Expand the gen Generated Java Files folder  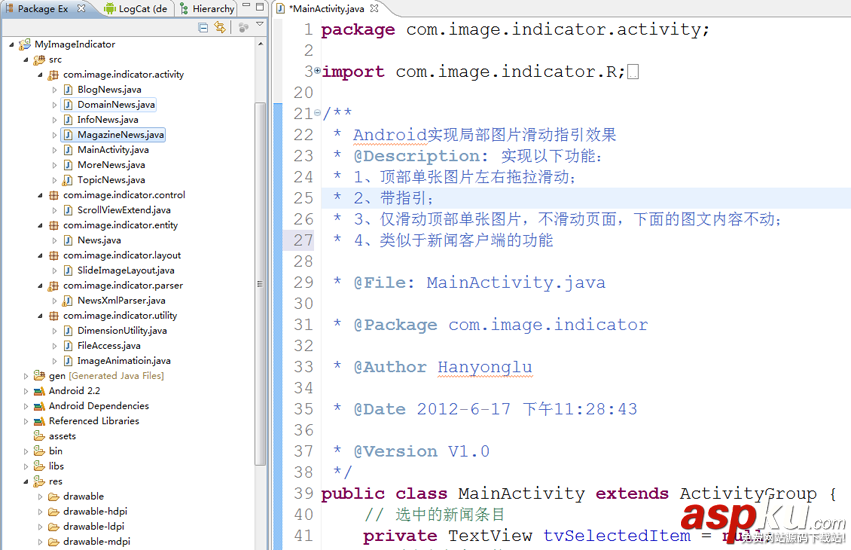coord(26,376)
